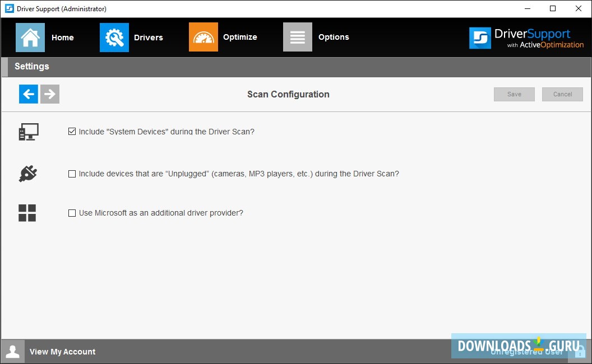
Task: Go back with the blue left arrow
Action: pyautogui.click(x=29, y=94)
